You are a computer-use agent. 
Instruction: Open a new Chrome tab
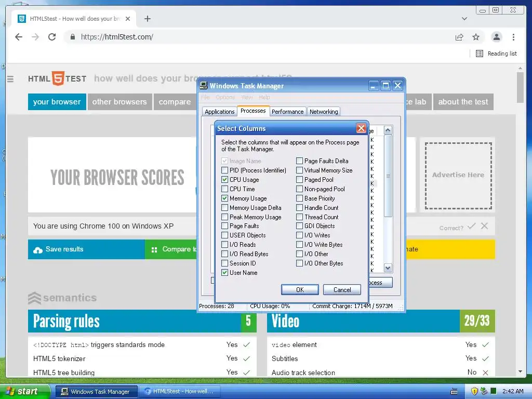pos(147,19)
